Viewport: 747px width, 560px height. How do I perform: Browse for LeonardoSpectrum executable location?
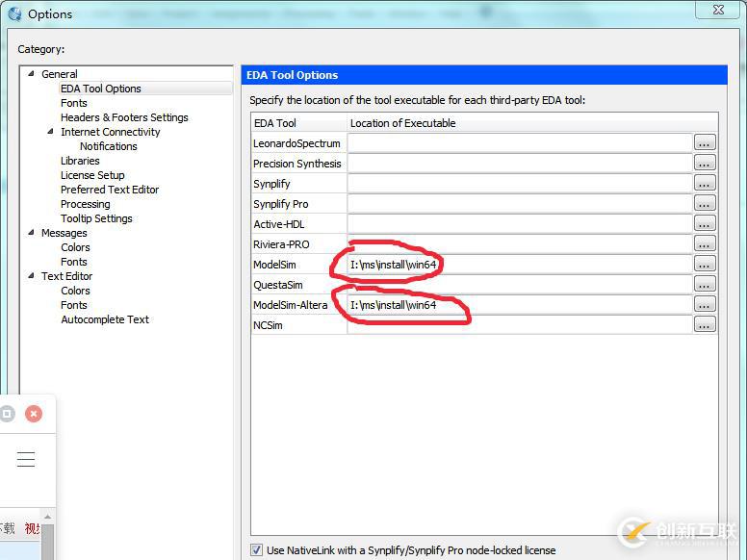pos(705,142)
